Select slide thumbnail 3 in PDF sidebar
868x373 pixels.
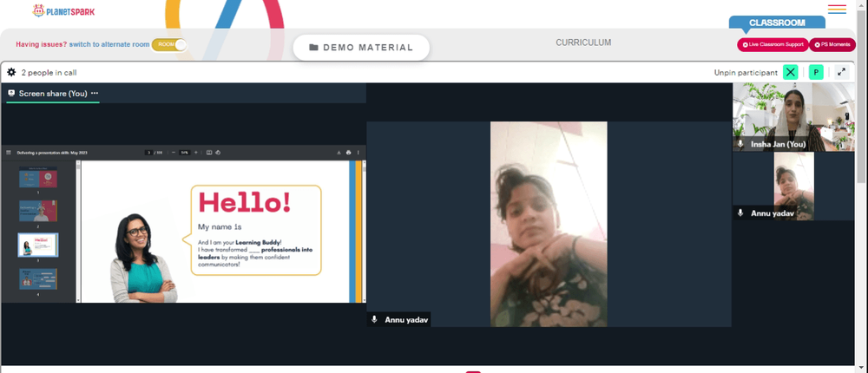(38, 245)
